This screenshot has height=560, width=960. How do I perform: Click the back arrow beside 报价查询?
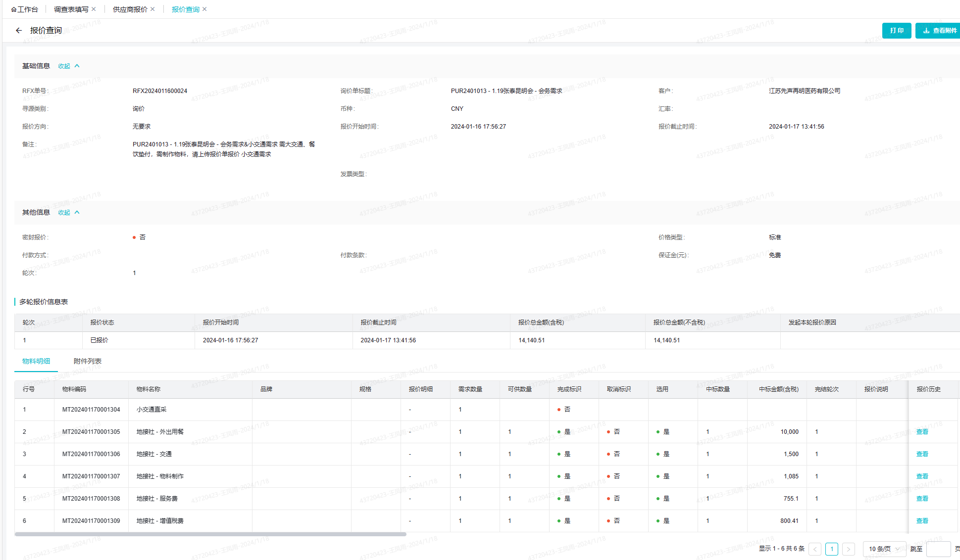tap(19, 31)
